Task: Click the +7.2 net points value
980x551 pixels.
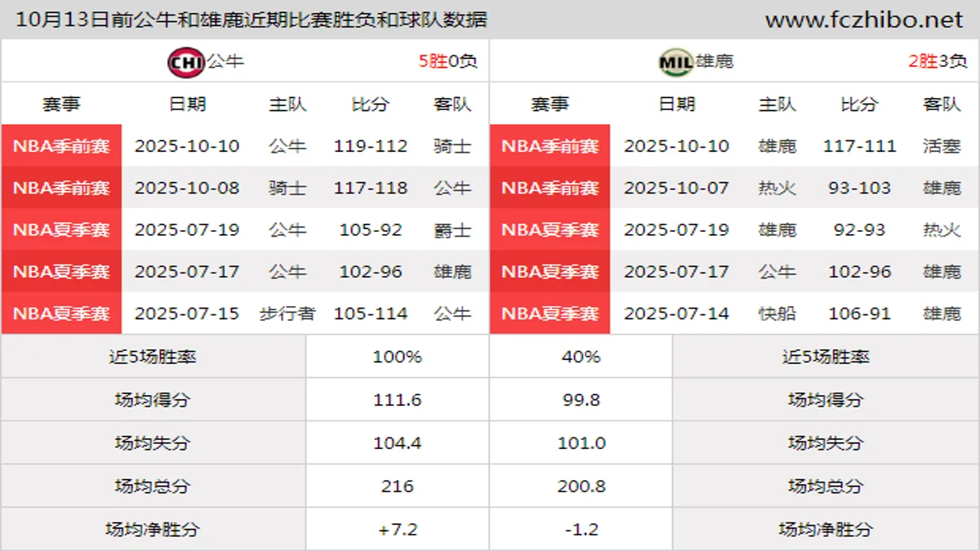Action: [397, 529]
